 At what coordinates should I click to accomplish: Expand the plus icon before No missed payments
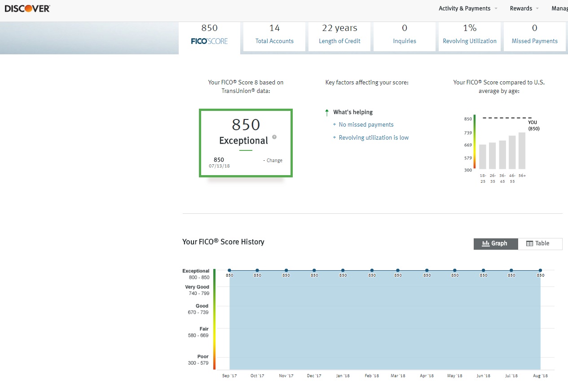click(x=334, y=124)
